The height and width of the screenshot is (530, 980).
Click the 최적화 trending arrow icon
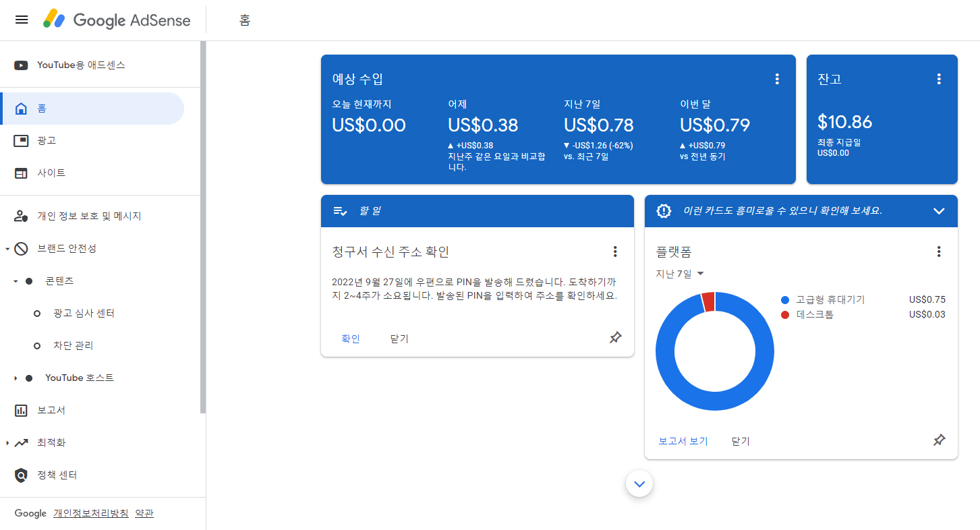pos(21,443)
